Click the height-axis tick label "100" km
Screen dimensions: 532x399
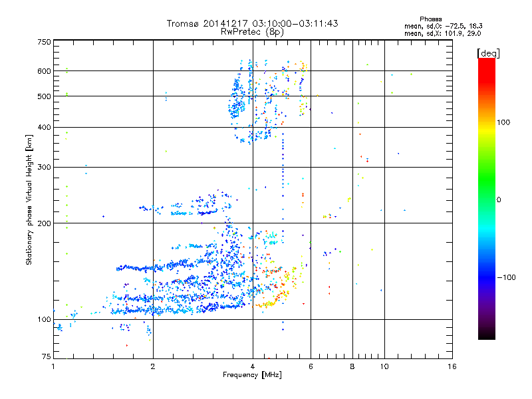(44, 320)
